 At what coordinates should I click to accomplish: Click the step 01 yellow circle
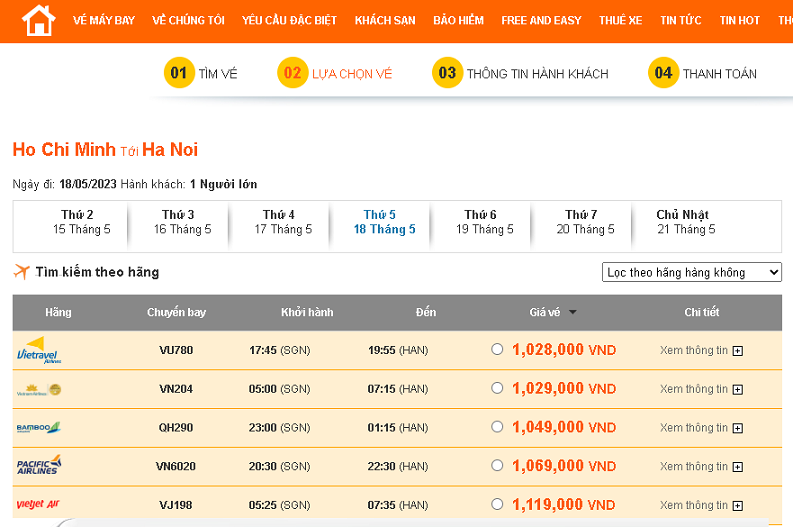pyautogui.click(x=179, y=73)
